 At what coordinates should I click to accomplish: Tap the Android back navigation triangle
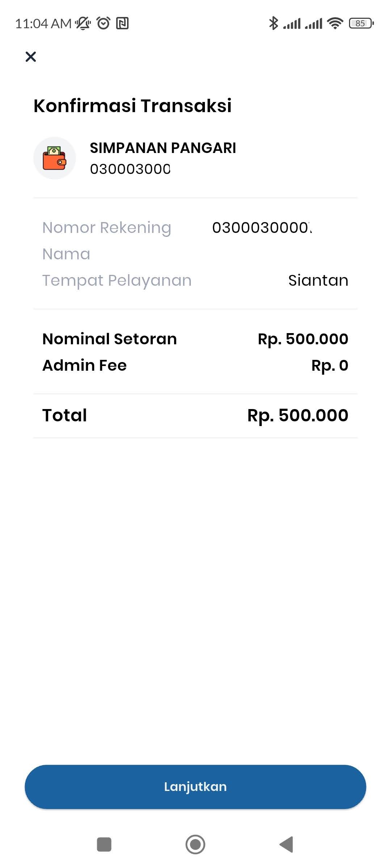[x=286, y=844]
